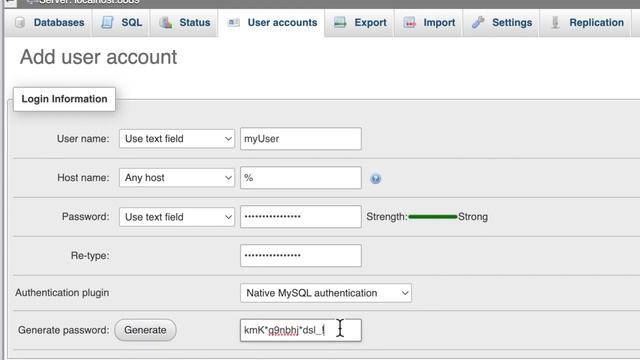Click the Replication tab icon

[x=555, y=22]
